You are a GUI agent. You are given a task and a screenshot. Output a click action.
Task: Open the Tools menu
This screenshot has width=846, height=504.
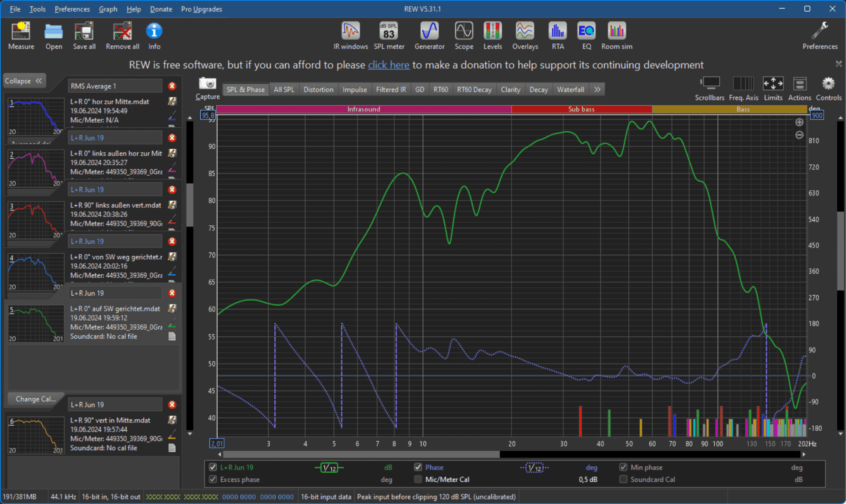pyautogui.click(x=37, y=9)
